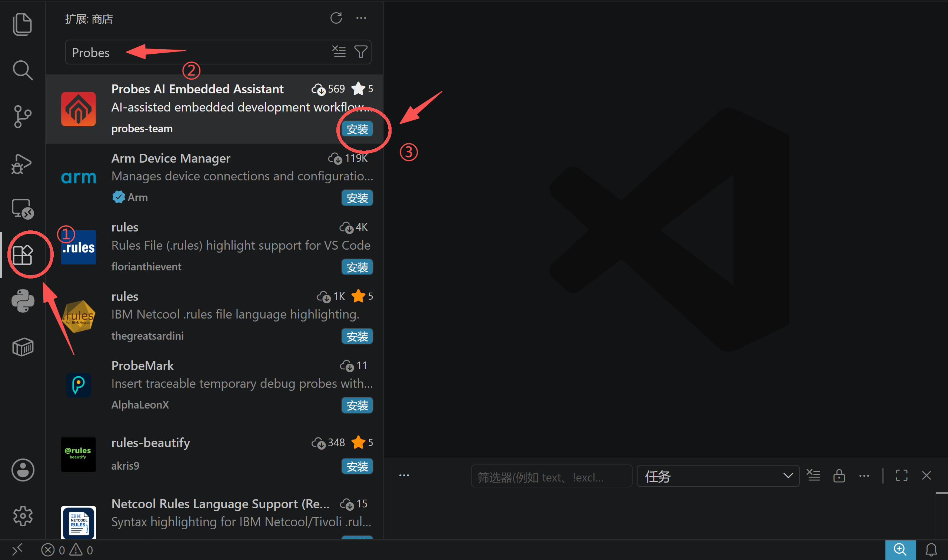Install the rules extension by thegreatsardini

(x=357, y=337)
